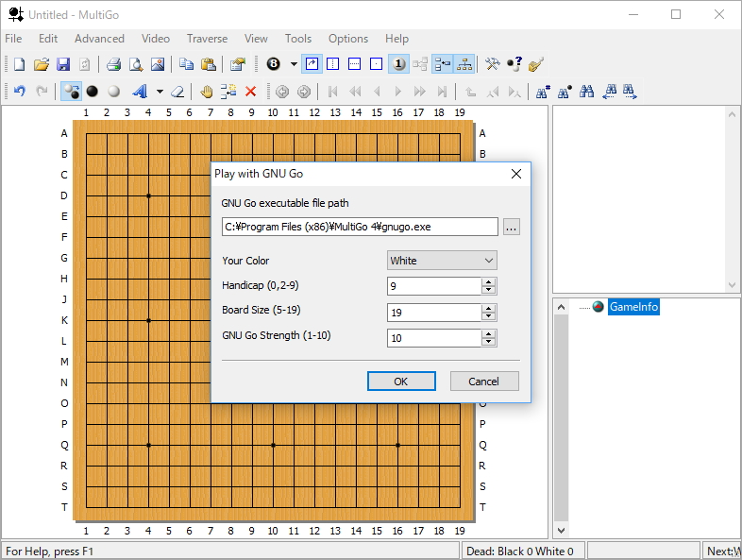Select the hand pan tool

(x=207, y=92)
